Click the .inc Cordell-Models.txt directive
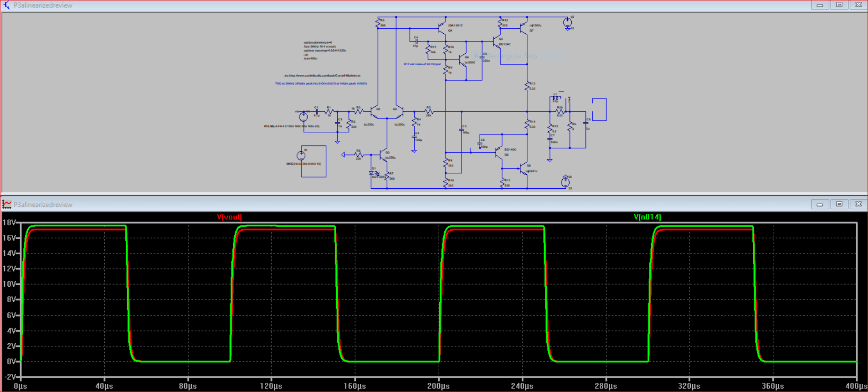 click(x=322, y=76)
